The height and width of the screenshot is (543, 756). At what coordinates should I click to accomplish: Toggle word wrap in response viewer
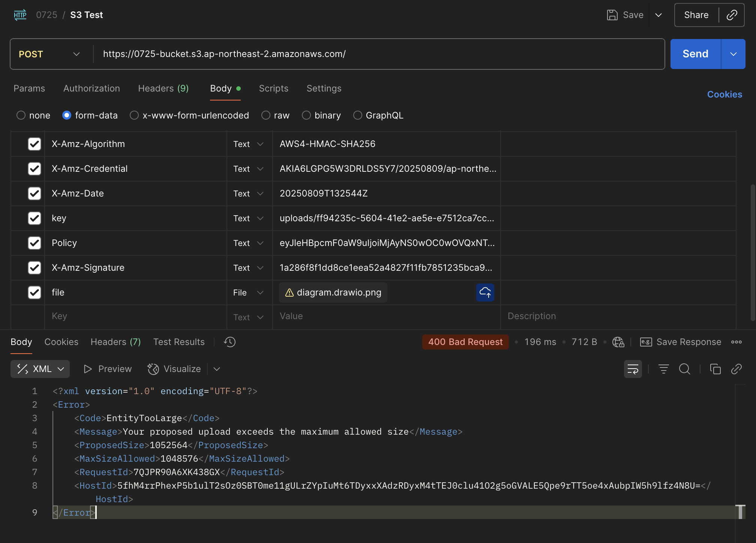tap(633, 369)
